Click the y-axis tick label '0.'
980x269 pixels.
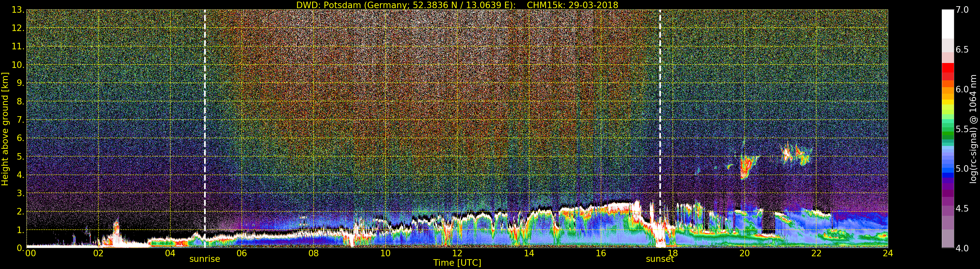21,248
